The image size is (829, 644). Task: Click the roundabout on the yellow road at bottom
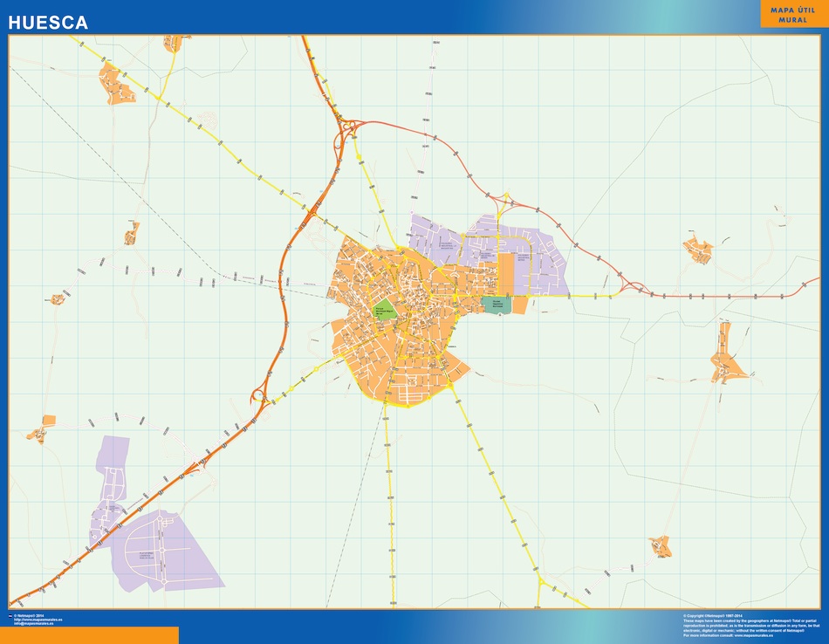click(541, 579)
